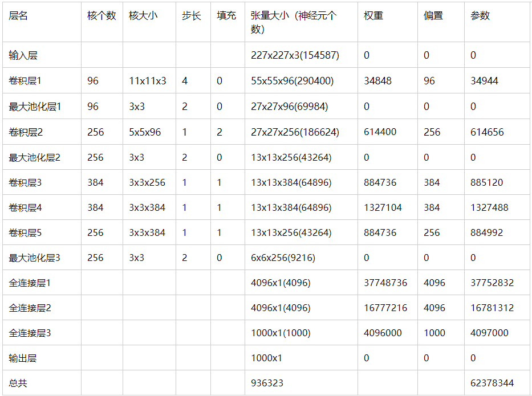This screenshot has height=396, width=532.
Task: Select the 全连接层2 row label
Action: 30,308
